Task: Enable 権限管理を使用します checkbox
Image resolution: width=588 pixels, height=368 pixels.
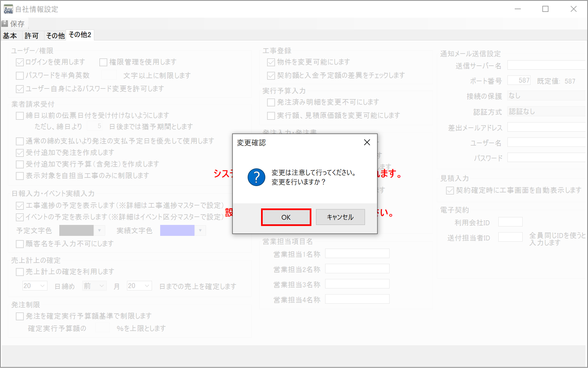Action: [103, 62]
